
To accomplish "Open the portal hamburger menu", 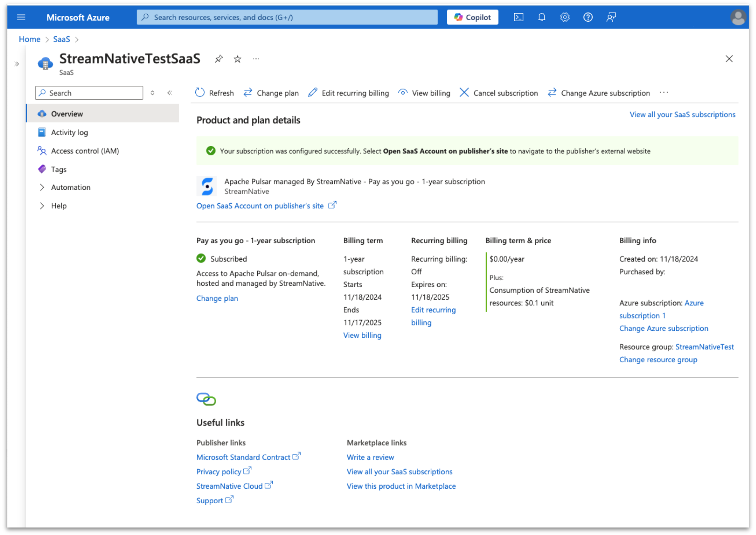I will coord(21,17).
